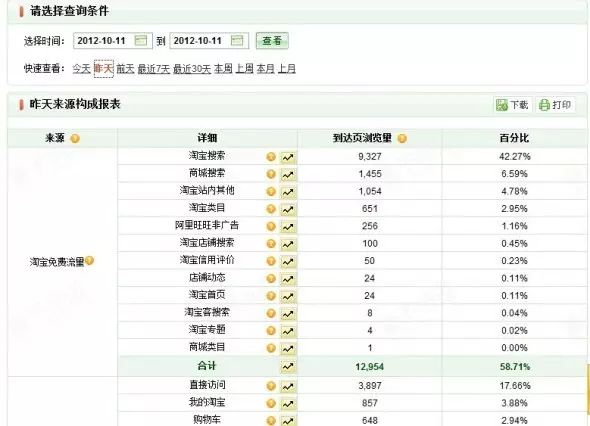590x426 pixels.
Task: Open trend chart for 合计 total row
Action: coord(288,366)
